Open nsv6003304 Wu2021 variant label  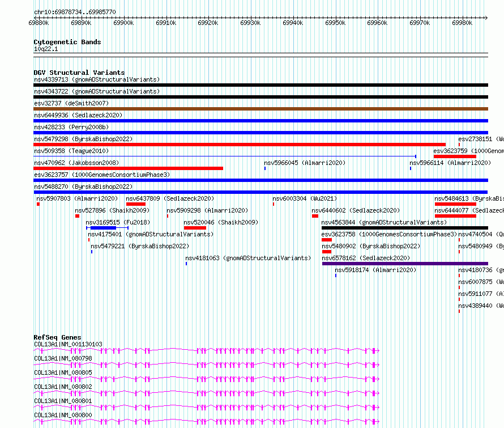coord(305,198)
